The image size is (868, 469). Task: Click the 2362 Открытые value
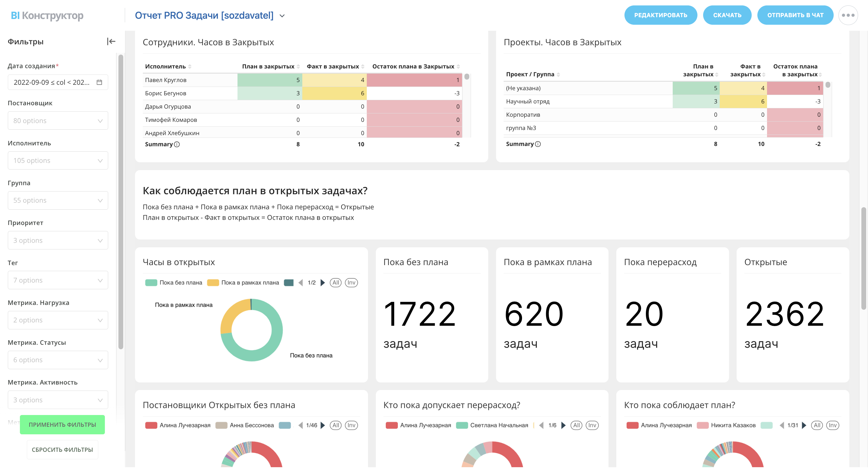coord(785,314)
